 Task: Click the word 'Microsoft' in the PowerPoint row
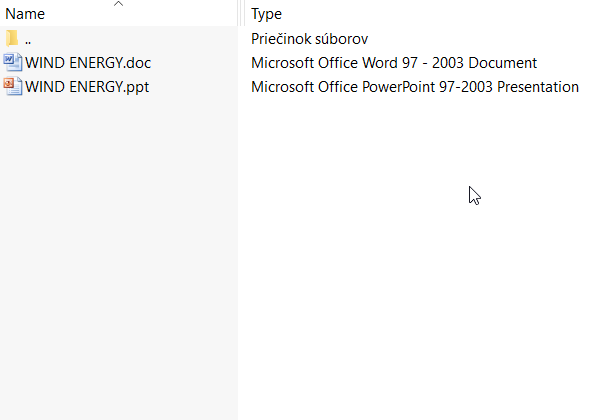283,87
